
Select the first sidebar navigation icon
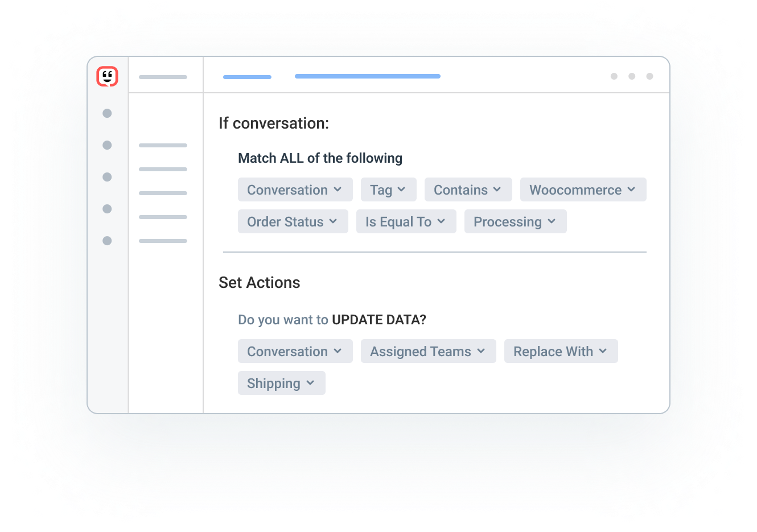click(107, 113)
